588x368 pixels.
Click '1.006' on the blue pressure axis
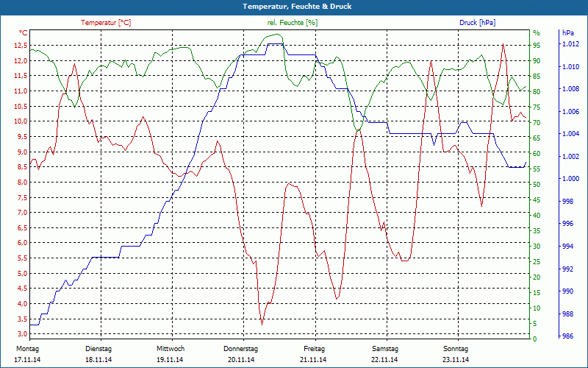click(570, 112)
